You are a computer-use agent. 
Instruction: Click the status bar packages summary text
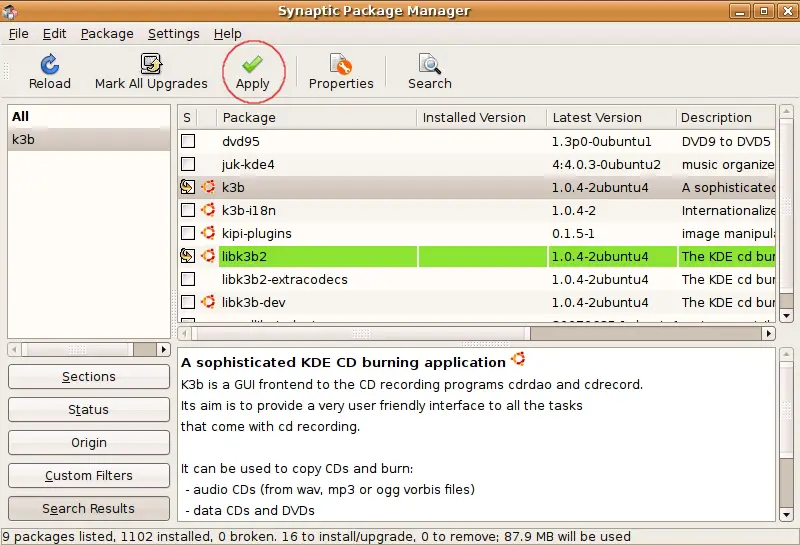(x=316, y=536)
